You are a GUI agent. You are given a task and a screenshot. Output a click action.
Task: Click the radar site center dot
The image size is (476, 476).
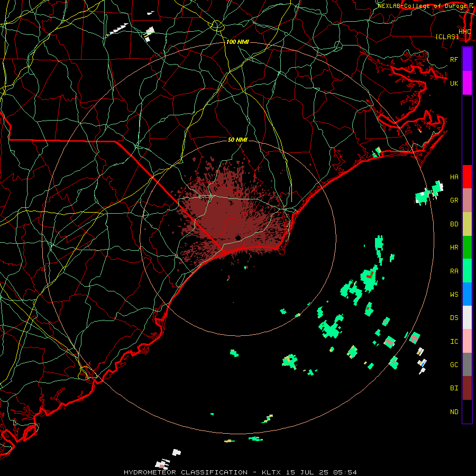click(238, 237)
